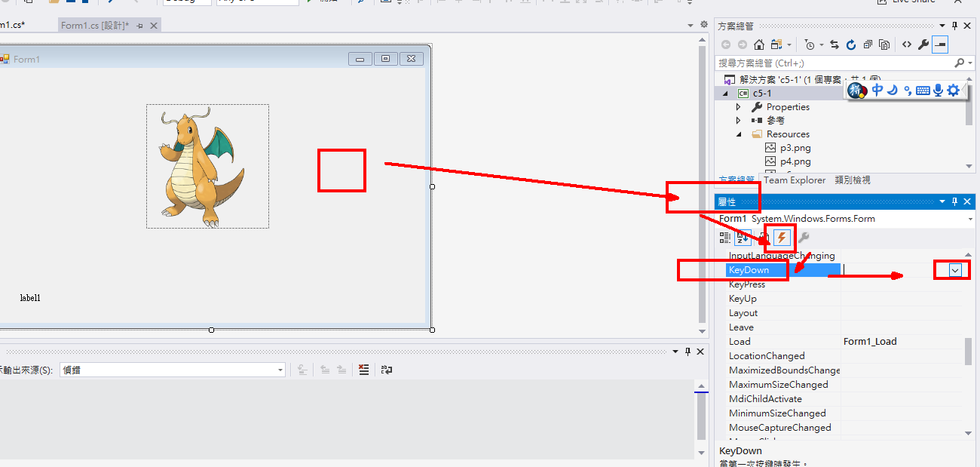Screen dimensions: 980x467
Task: Close the Output panel
Action: (700, 352)
